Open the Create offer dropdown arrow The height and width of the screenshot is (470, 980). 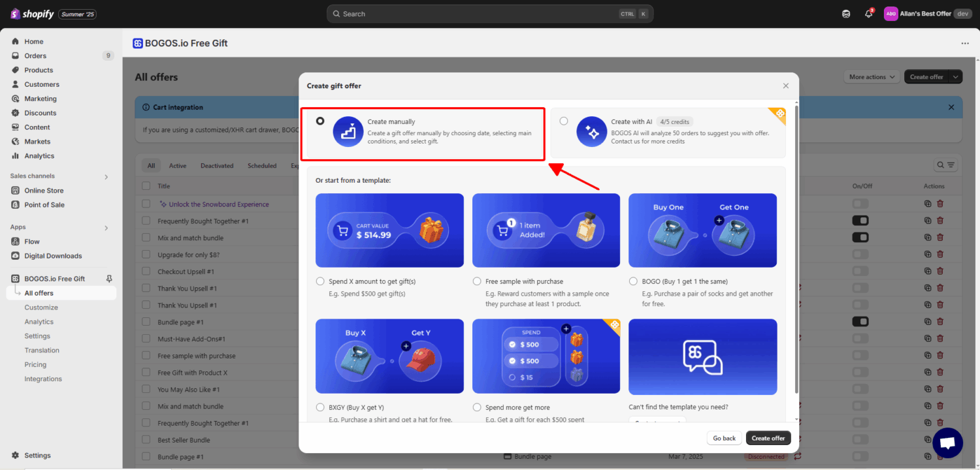(956, 77)
